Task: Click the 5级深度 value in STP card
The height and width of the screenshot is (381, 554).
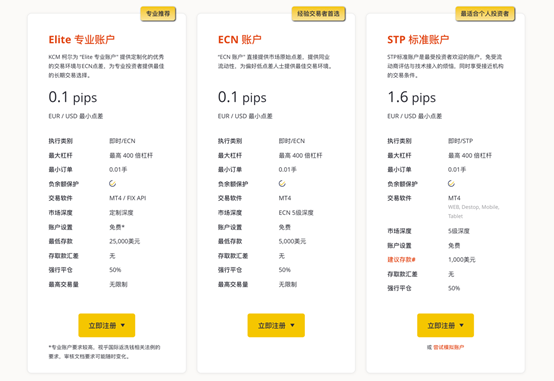Action: (x=459, y=231)
